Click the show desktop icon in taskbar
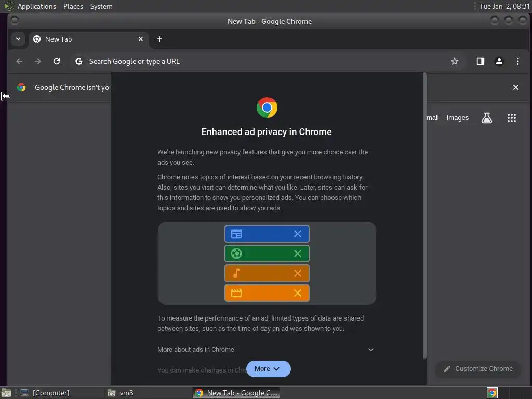This screenshot has width=532, height=399. pyautogui.click(x=6, y=393)
